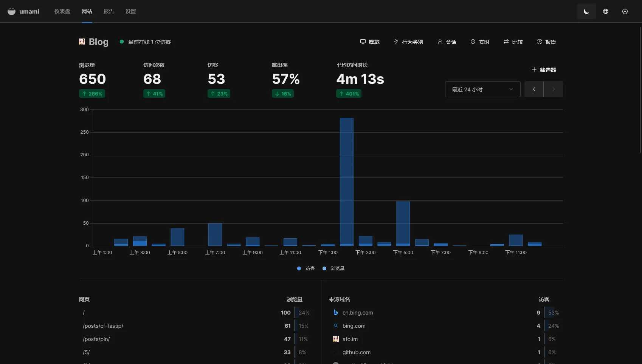Image resolution: width=642 pixels, height=364 pixels.
Task: Open the 比较 compare view
Action: (513, 42)
